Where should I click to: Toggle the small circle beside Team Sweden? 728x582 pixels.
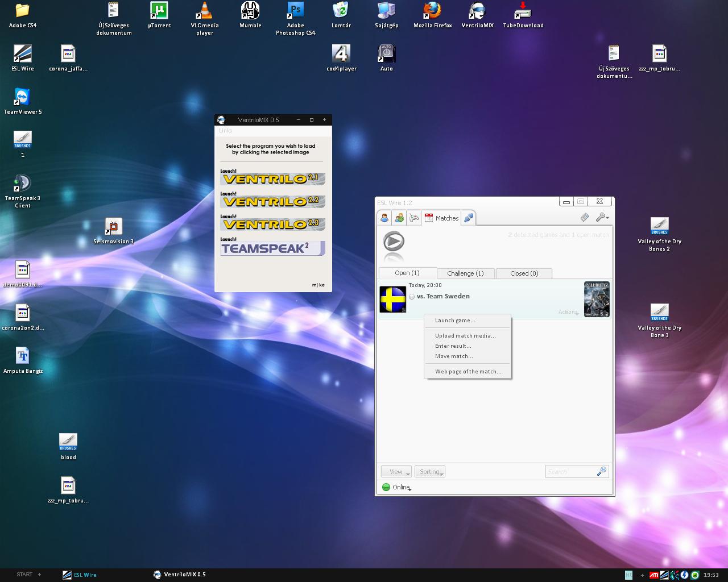click(x=412, y=297)
